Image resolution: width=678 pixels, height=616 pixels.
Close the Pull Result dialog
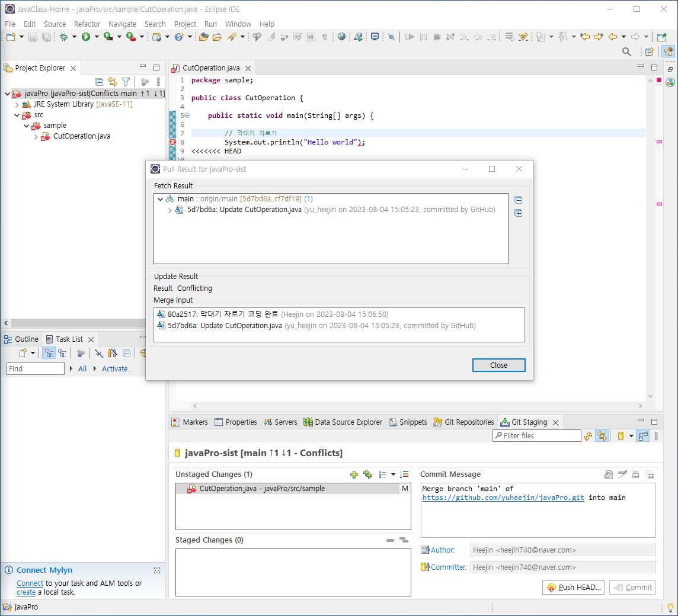coord(498,365)
